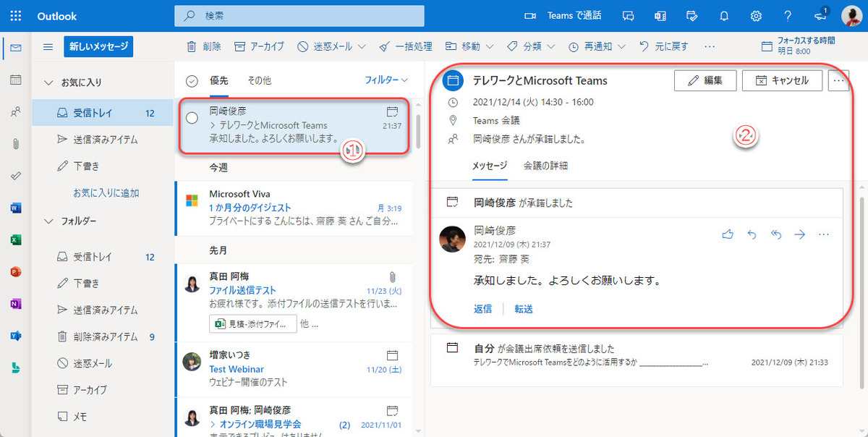Open the Office apps icon in the header
This screenshot has width=868, height=437.
(x=660, y=16)
